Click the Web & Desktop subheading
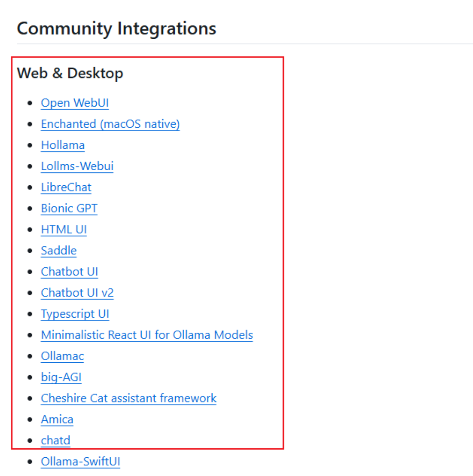 70,73
